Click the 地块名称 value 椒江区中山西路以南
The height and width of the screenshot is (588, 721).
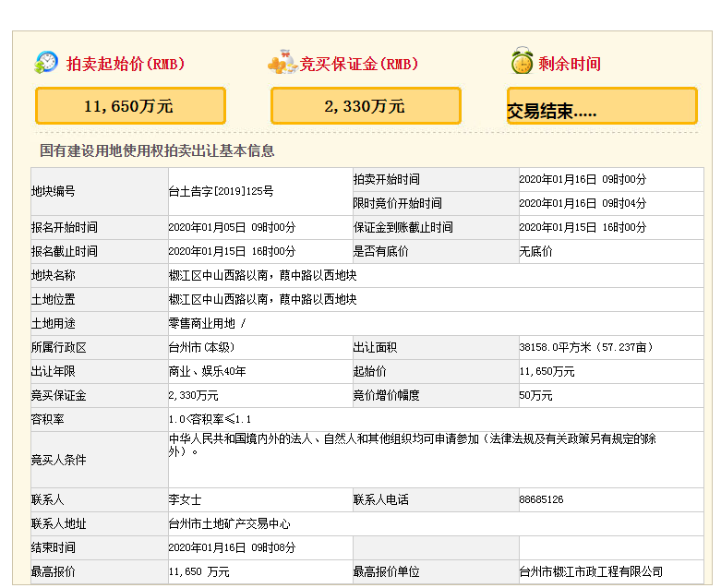(262, 275)
